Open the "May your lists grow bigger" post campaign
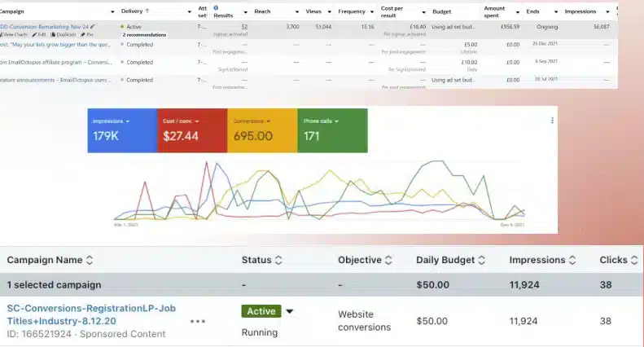This screenshot has width=644, height=347. pyautogui.click(x=55, y=45)
